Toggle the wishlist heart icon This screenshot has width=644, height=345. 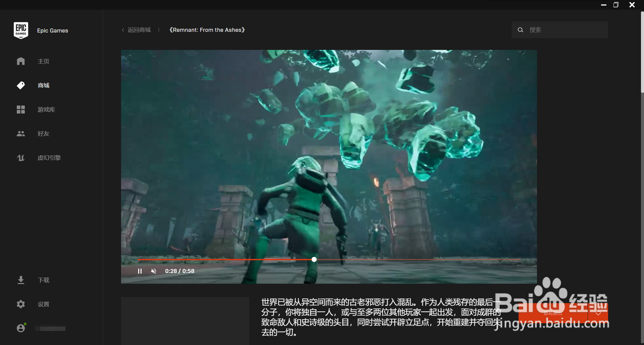pos(598,313)
